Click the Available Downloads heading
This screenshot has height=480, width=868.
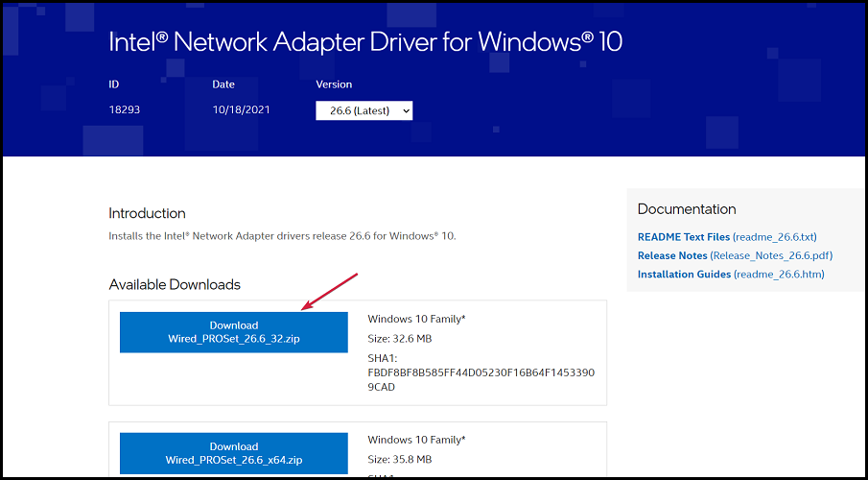pyautogui.click(x=175, y=284)
